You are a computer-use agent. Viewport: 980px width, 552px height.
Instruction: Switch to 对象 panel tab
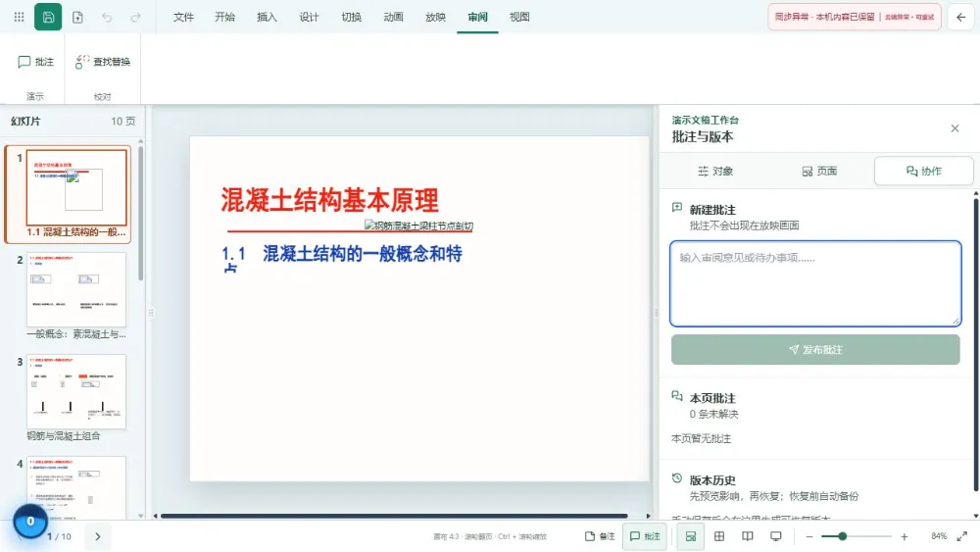tap(715, 171)
